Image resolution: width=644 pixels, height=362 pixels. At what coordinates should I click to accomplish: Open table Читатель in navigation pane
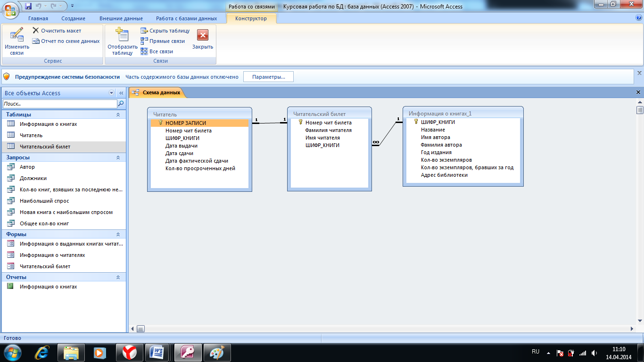31,135
